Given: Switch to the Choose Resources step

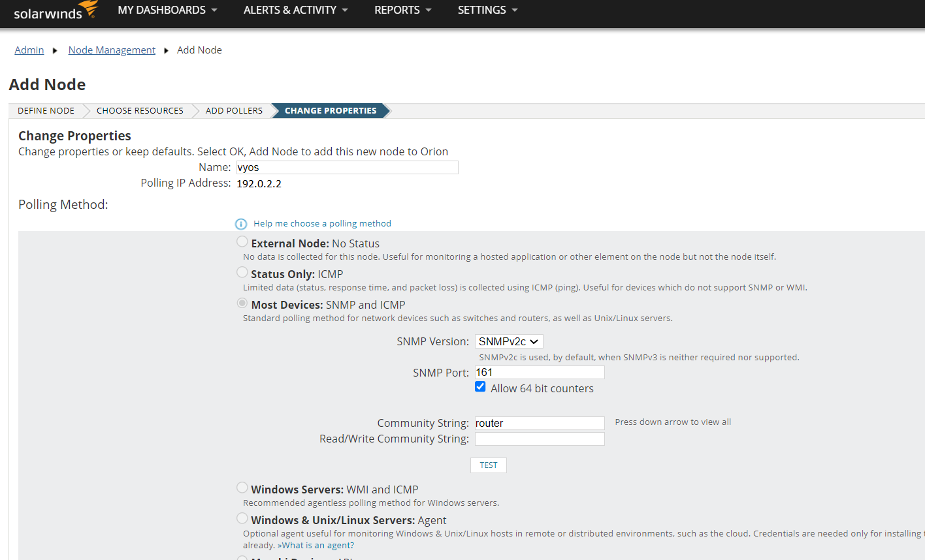Looking at the screenshot, I should coord(140,111).
